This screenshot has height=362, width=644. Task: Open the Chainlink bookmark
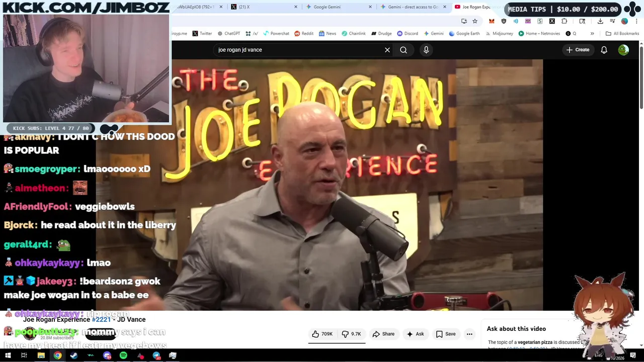coord(353,34)
